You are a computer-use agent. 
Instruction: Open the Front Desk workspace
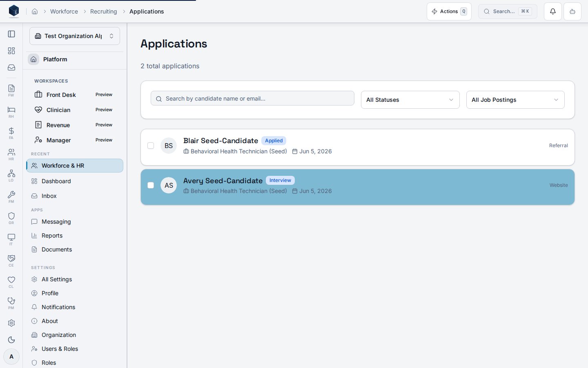[75, 94]
